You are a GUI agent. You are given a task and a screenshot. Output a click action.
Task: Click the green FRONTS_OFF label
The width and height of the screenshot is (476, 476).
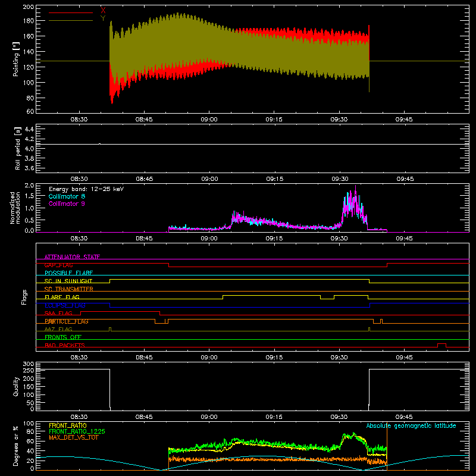(63, 337)
